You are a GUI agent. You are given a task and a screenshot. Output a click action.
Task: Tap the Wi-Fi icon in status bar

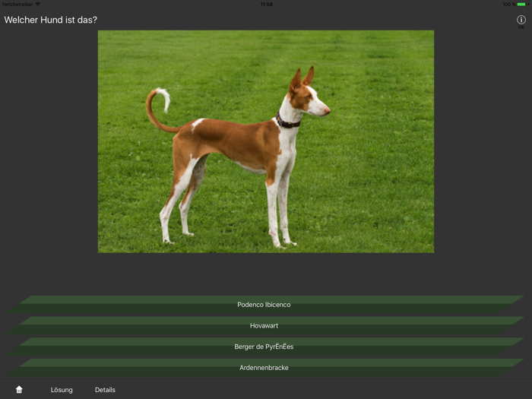[x=38, y=4]
